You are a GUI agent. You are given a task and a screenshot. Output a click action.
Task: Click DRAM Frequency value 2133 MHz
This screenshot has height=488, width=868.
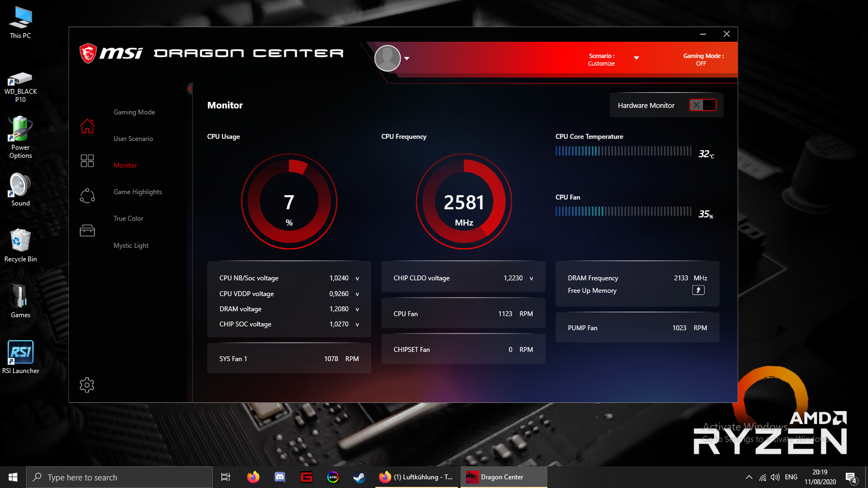tap(691, 278)
